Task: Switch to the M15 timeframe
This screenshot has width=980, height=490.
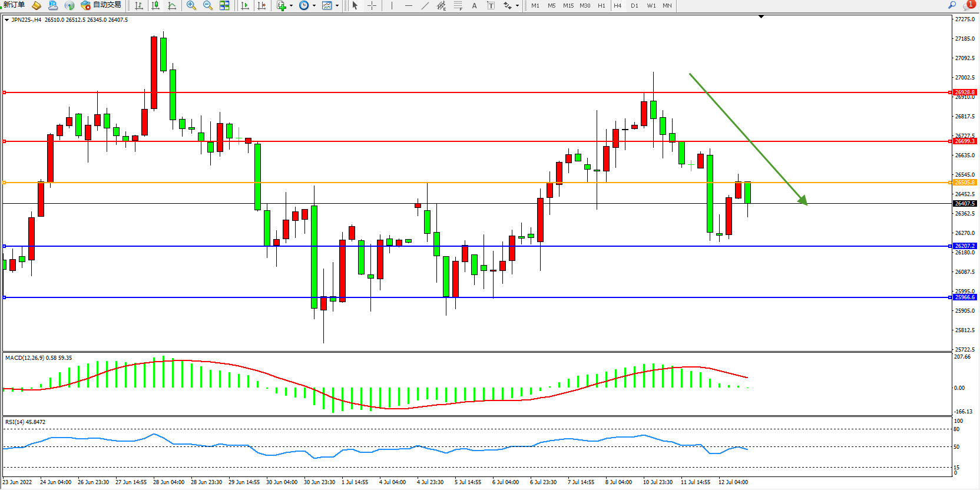Action: point(568,5)
